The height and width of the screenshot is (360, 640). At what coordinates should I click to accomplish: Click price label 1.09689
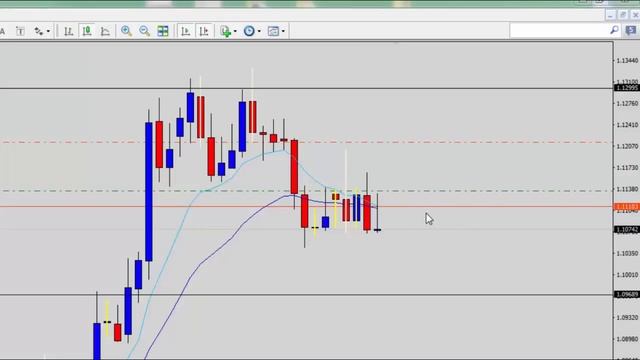[627, 294]
